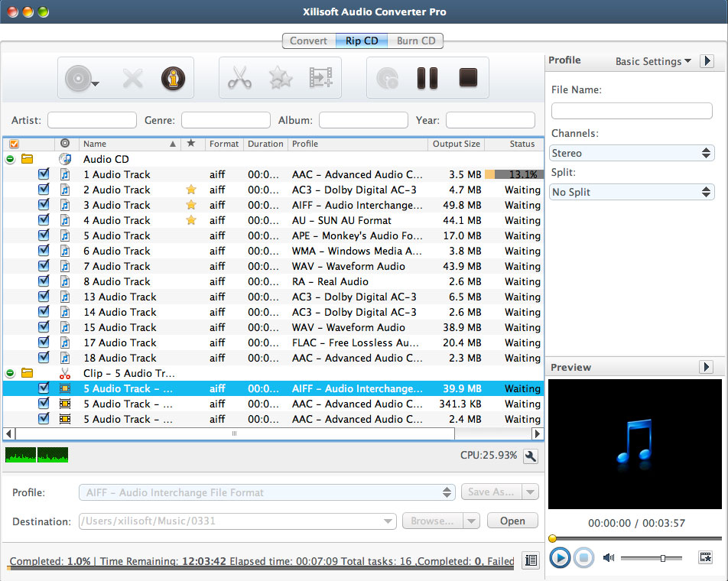Image resolution: width=728 pixels, height=581 pixels.
Task: Open the Channels Stereo dropdown
Action: click(632, 153)
